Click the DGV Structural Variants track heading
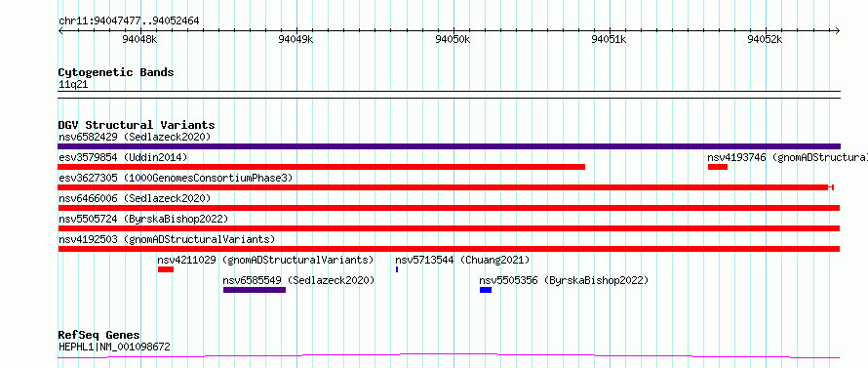Image resolution: width=868 pixels, height=368 pixels. [137, 125]
